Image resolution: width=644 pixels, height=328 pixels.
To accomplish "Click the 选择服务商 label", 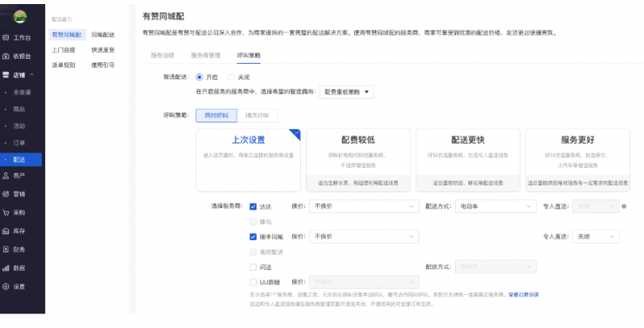I will [x=227, y=206].
